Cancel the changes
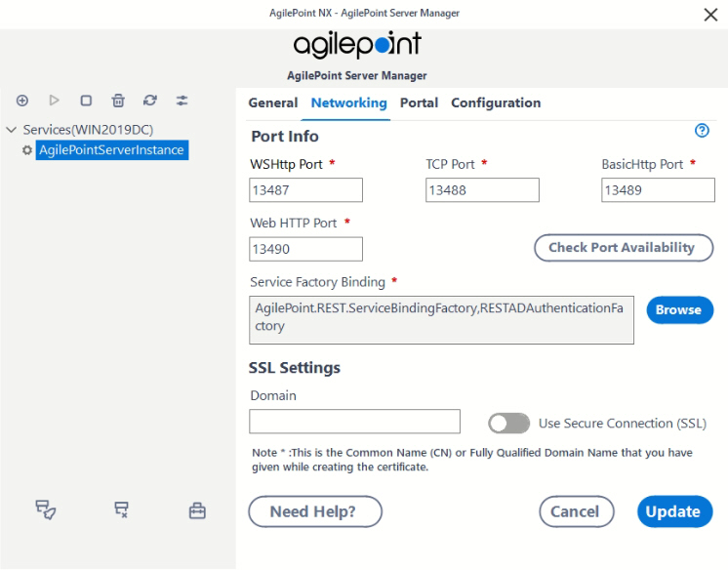The width and height of the screenshot is (728, 570). click(577, 511)
